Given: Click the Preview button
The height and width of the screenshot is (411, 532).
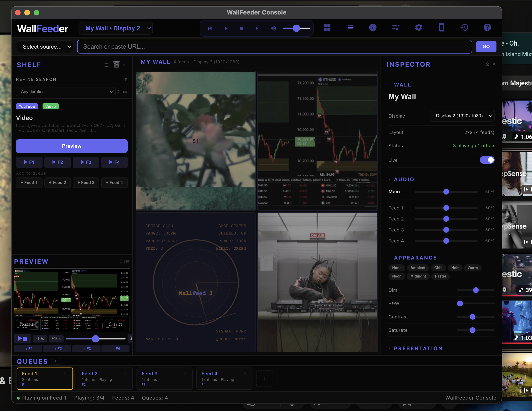Looking at the screenshot, I should tap(72, 146).
